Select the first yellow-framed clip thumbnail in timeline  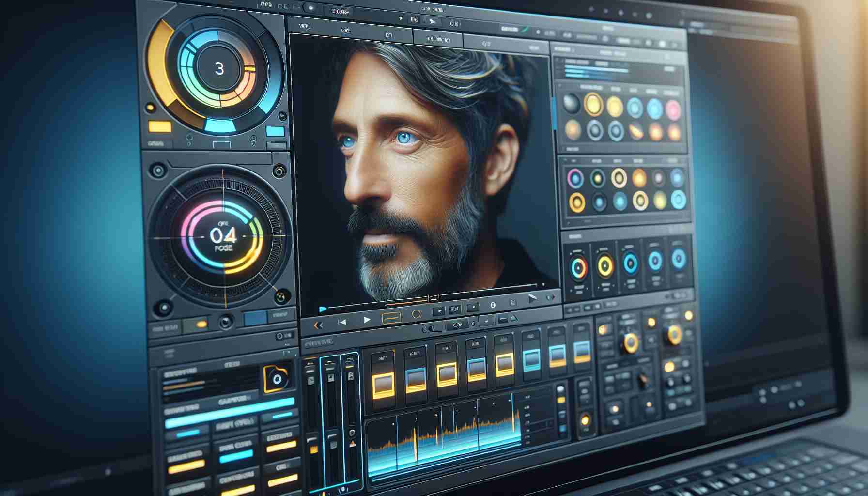click(383, 385)
